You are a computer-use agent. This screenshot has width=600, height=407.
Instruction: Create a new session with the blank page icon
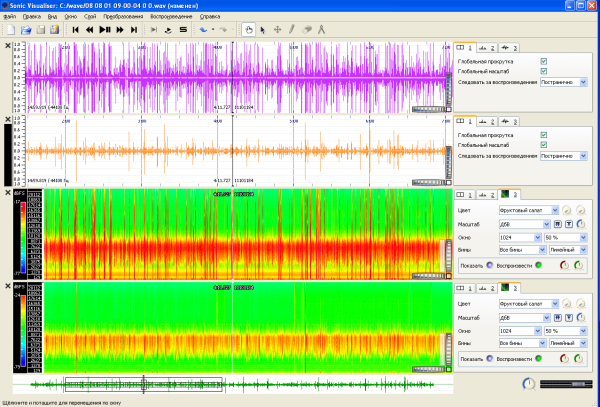click(x=11, y=29)
